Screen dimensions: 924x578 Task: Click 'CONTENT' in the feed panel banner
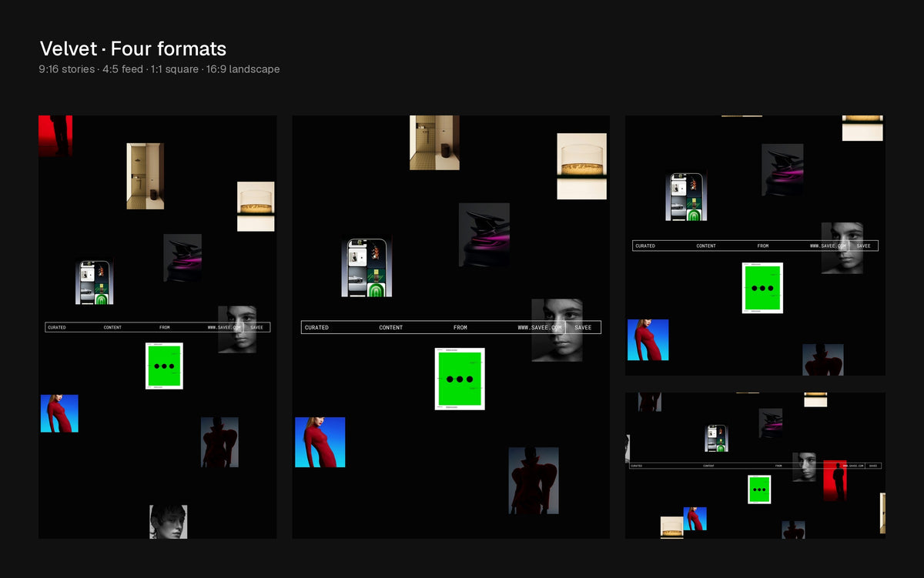pos(391,328)
